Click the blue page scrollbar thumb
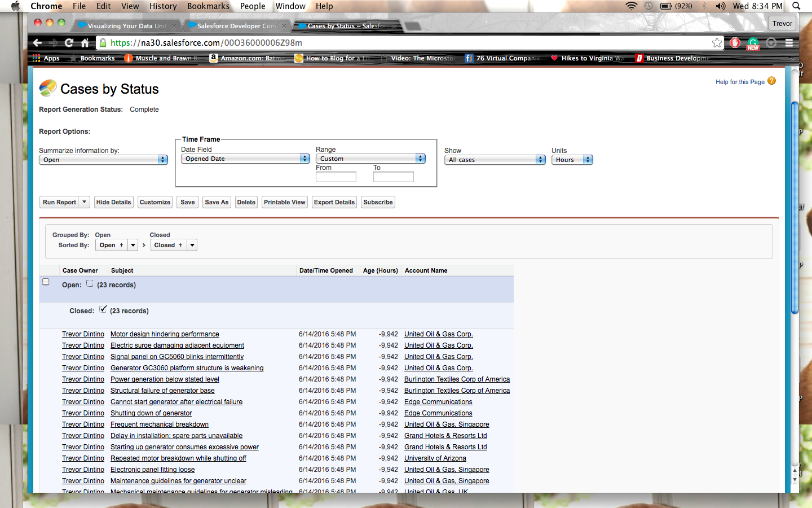Viewport: 812px width, 508px height. pyautogui.click(x=795, y=207)
